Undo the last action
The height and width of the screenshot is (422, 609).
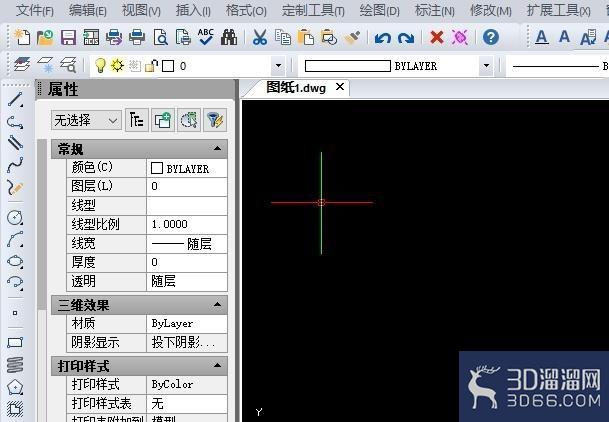pos(383,38)
